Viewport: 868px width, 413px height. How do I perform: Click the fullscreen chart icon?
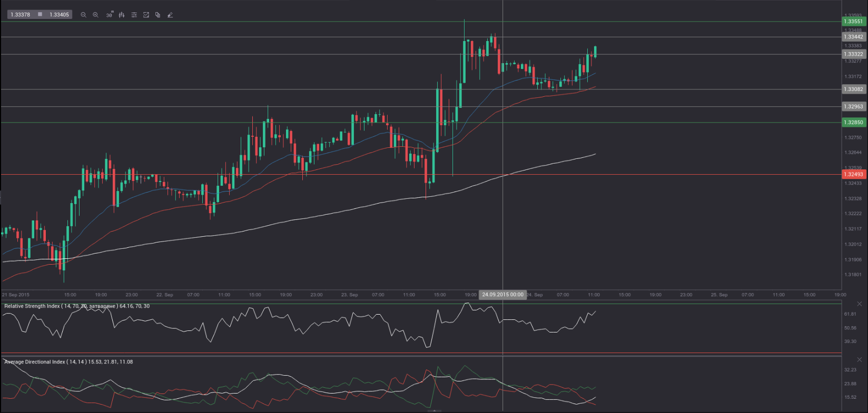(146, 15)
